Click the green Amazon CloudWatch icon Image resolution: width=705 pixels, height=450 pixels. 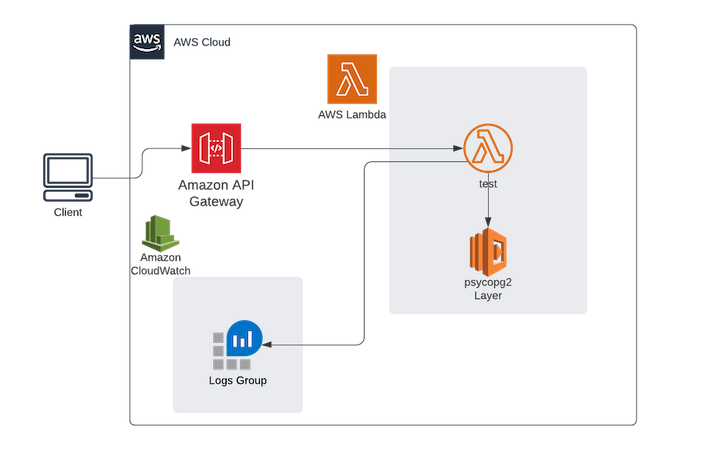click(161, 232)
